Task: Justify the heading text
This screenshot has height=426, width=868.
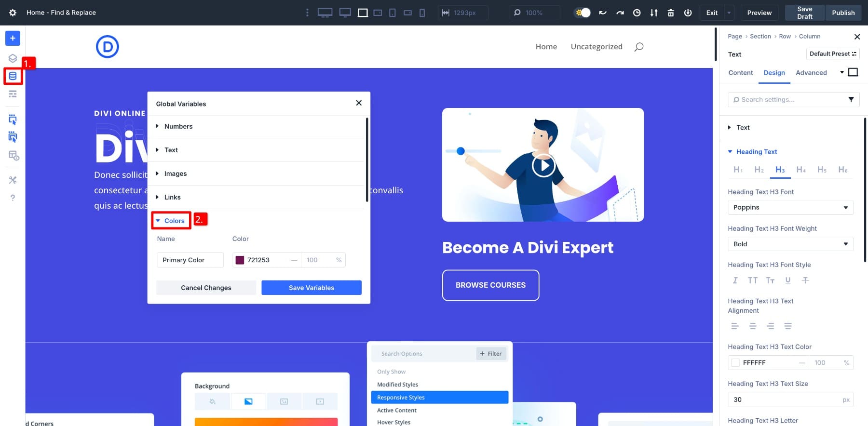Action: (x=788, y=326)
